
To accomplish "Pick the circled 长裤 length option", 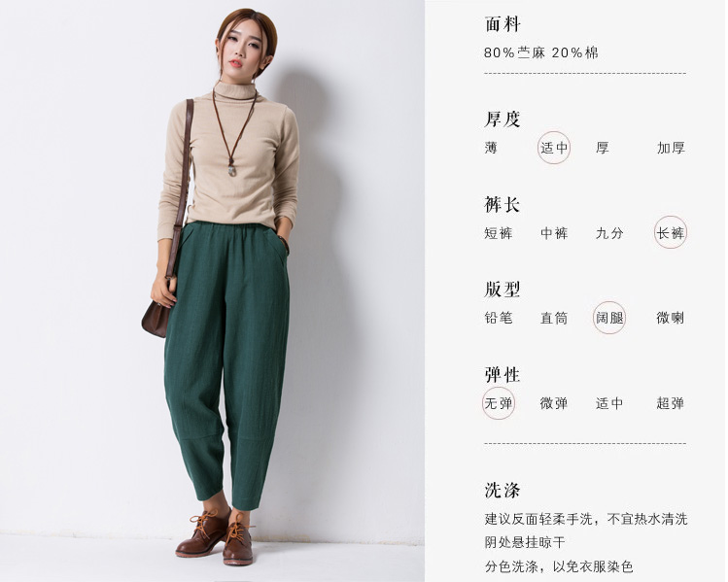I will click(x=671, y=232).
